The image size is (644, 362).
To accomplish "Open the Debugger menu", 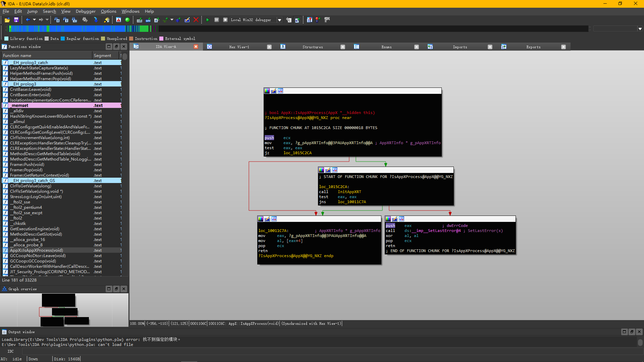I will (86, 11).
